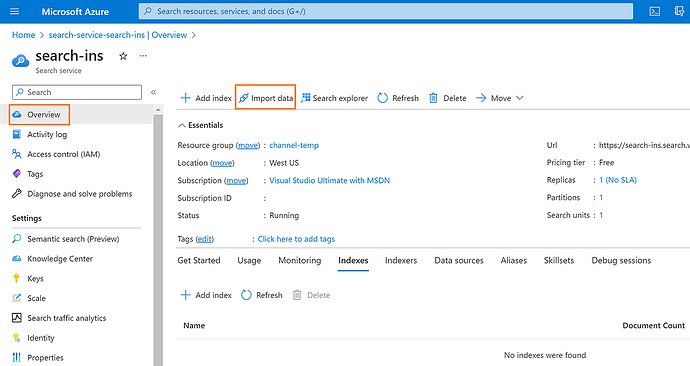This screenshot has width=690, height=366.
Task: Add index from the Indexes tab toolbar
Action: tap(206, 295)
